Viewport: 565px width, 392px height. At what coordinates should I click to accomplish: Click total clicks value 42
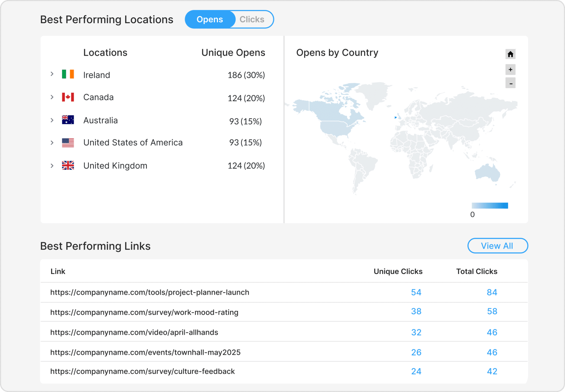[x=492, y=371]
